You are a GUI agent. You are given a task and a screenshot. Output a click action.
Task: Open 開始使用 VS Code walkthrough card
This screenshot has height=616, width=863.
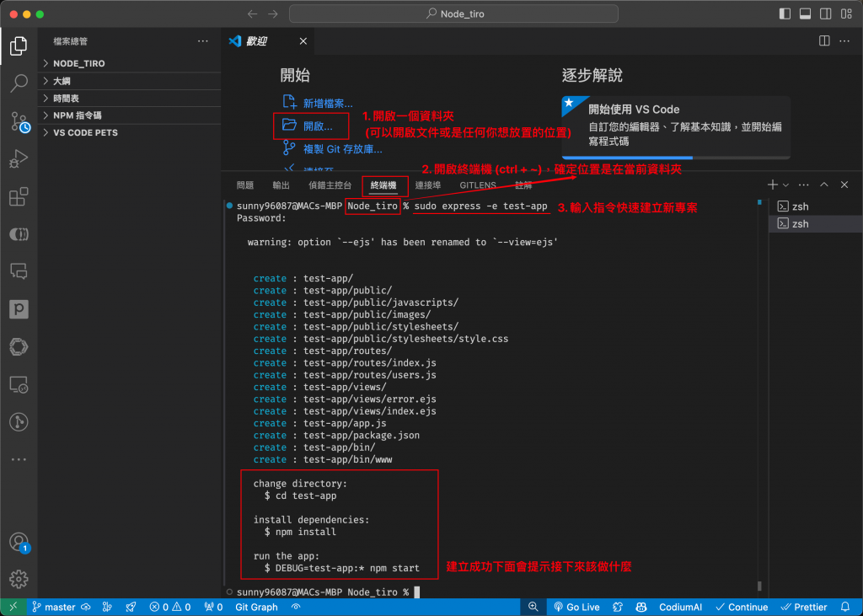(676, 127)
